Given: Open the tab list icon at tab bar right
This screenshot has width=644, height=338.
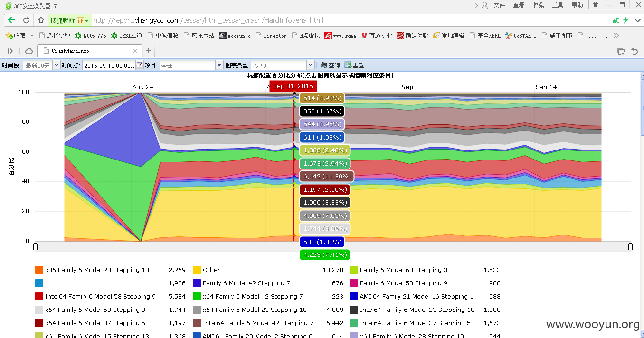Looking at the screenshot, I should click(x=620, y=51).
